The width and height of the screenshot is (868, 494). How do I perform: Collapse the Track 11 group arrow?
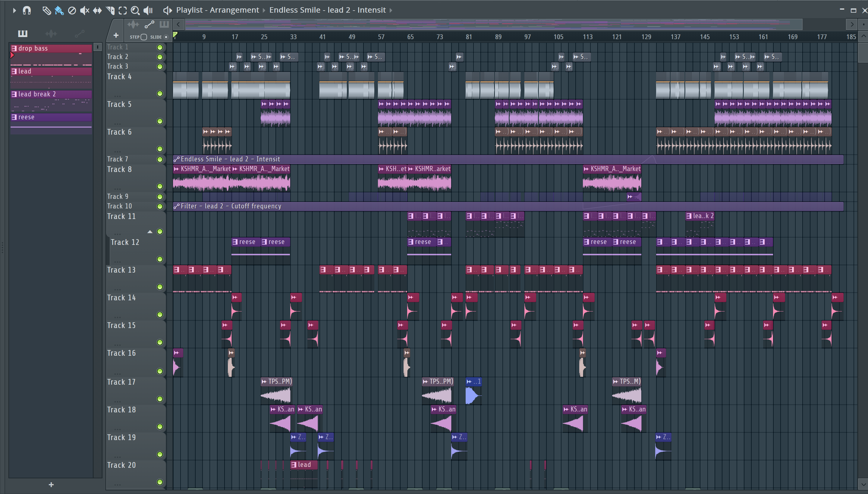tap(150, 232)
